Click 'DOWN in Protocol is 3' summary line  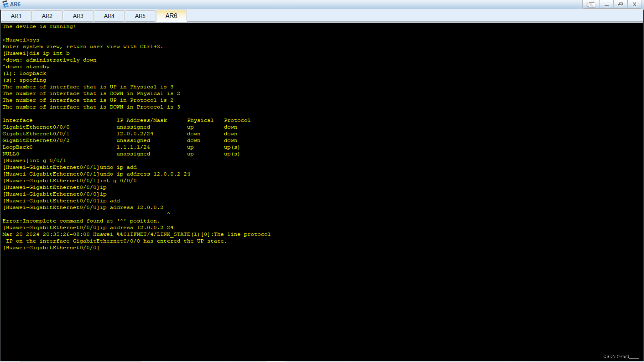point(91,107)
